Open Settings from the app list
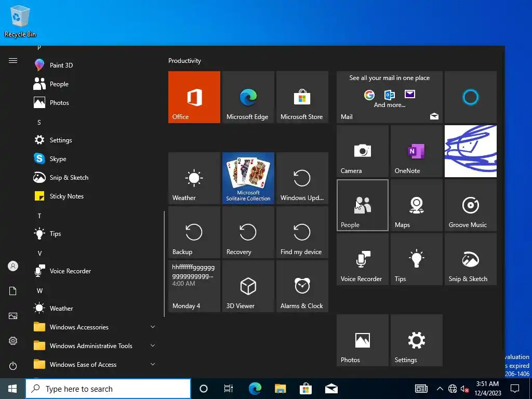Screen dimensions: 532x399 [95, 140]
